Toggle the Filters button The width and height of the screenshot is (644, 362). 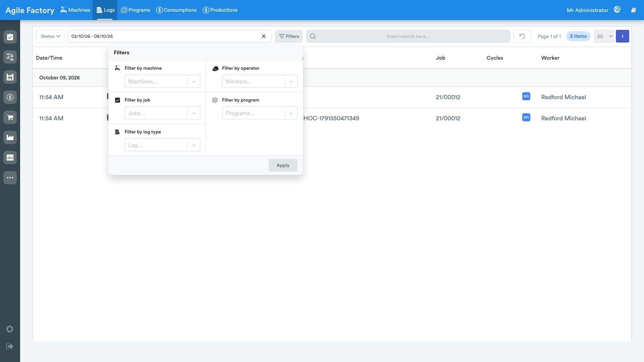pos(289,36)
